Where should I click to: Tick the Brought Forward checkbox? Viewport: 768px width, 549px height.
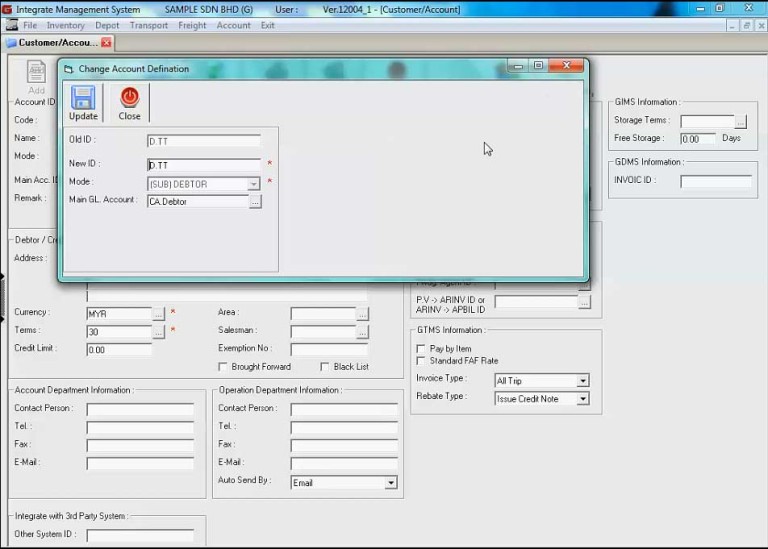pyautogui.click(x=222, y=367)
